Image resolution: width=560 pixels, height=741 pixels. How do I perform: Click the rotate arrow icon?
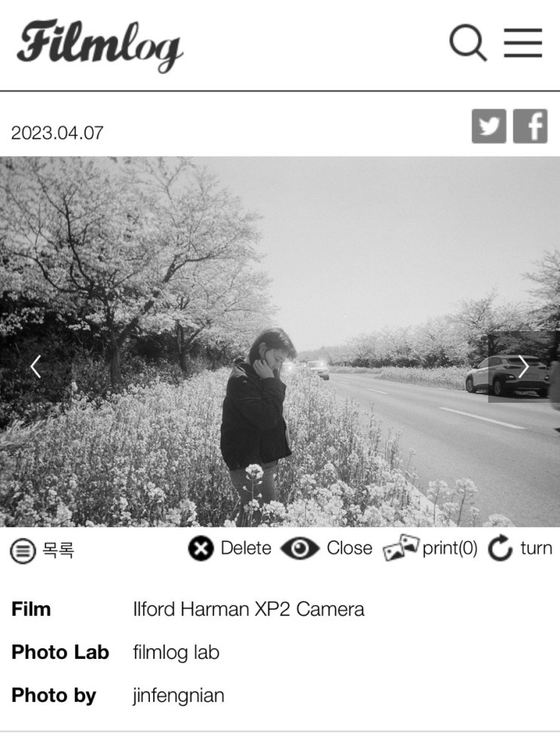[x=500, y=548]
